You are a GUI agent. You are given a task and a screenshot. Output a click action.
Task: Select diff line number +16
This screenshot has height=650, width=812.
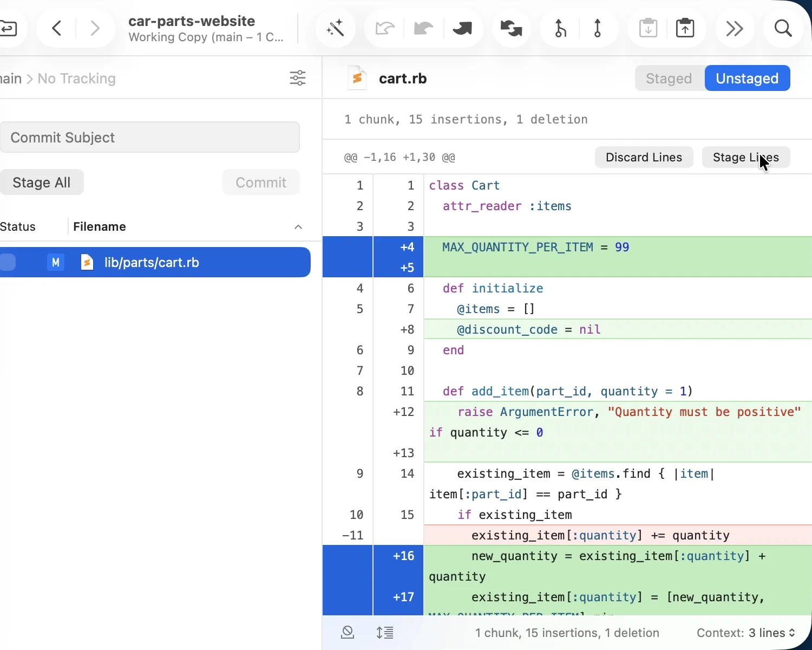pyautogui.click(x=404, y=556)
